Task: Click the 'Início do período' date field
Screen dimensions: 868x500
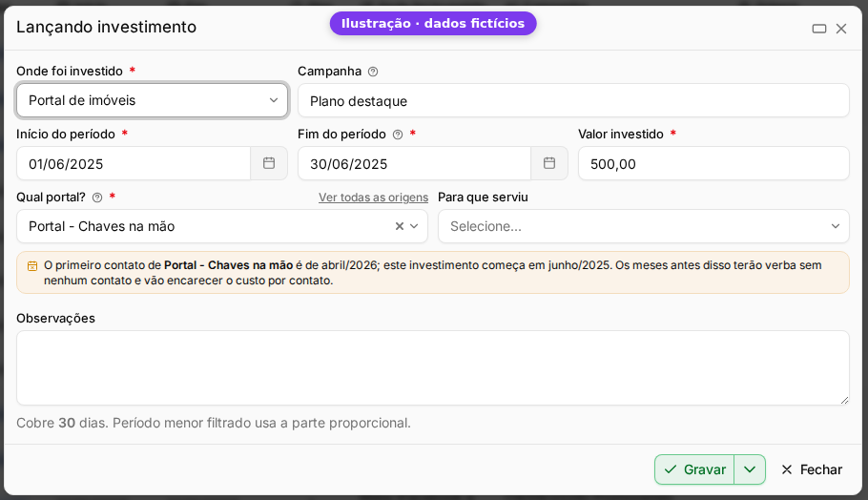Action: 134,163
